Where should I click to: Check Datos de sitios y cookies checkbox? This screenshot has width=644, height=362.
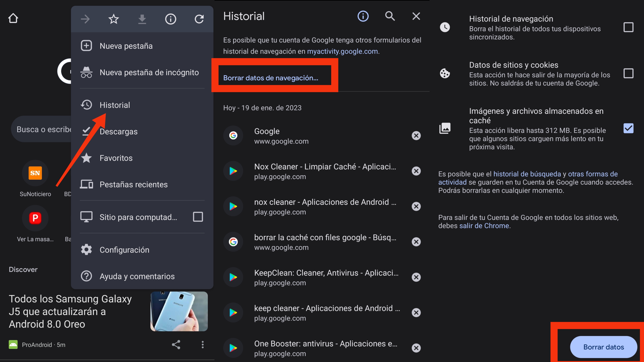click(x=628, y=73)
